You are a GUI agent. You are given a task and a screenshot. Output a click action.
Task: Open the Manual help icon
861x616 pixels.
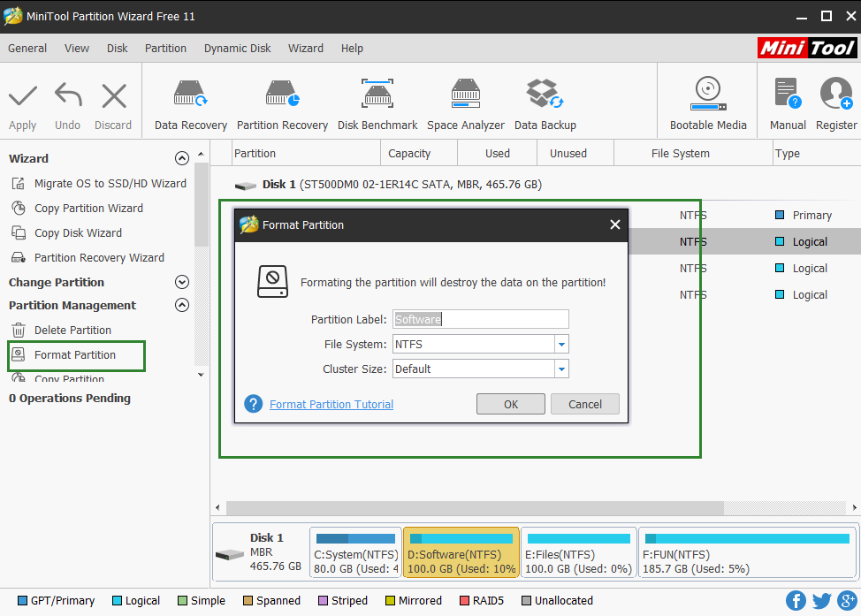(x=788, y=92)
